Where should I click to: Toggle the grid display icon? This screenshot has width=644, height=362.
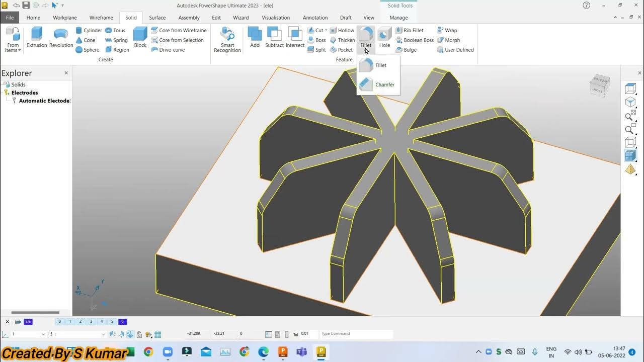pos(157,334)
